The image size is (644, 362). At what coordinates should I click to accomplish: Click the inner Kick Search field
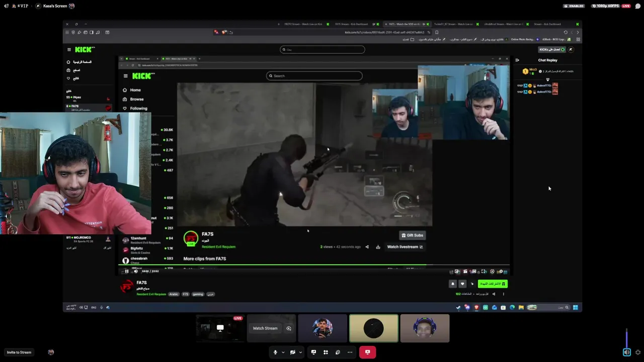click(x=314, y=76)
